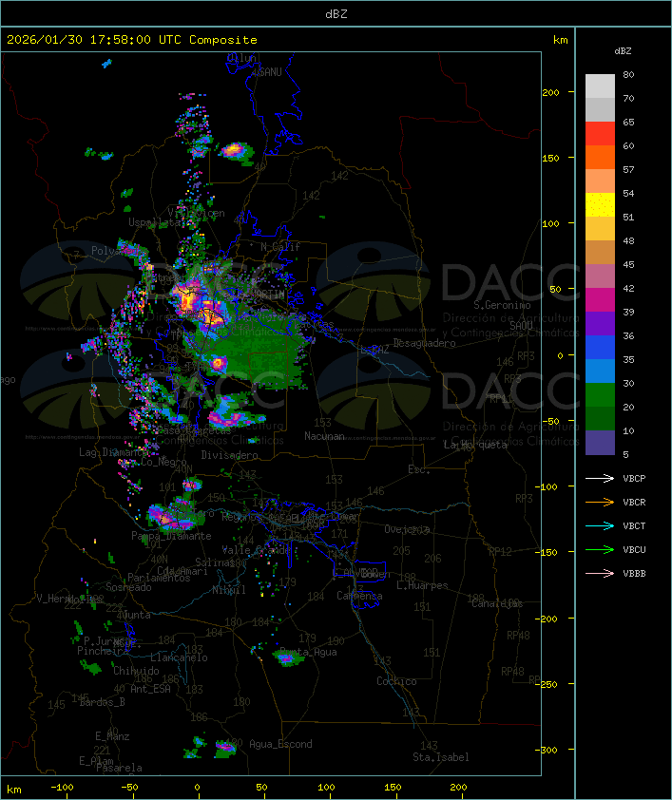
Task: Select the red 65 dBZ color swatch
Action: [600, 133]
